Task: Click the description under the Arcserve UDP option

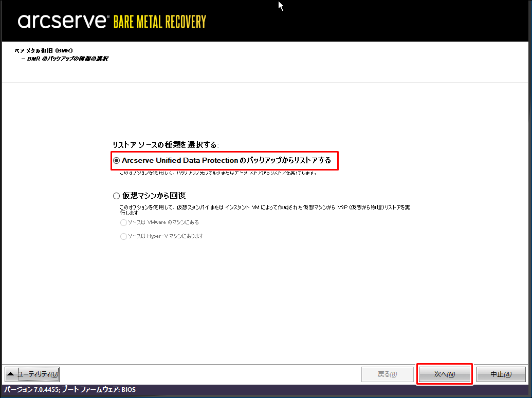Action: pyautogui.click(x=218, y=173)
